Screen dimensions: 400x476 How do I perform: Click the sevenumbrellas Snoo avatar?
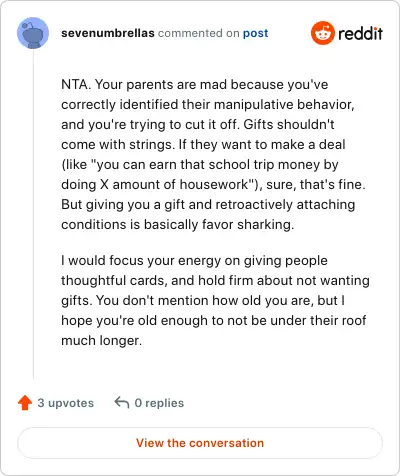(33, 33)
